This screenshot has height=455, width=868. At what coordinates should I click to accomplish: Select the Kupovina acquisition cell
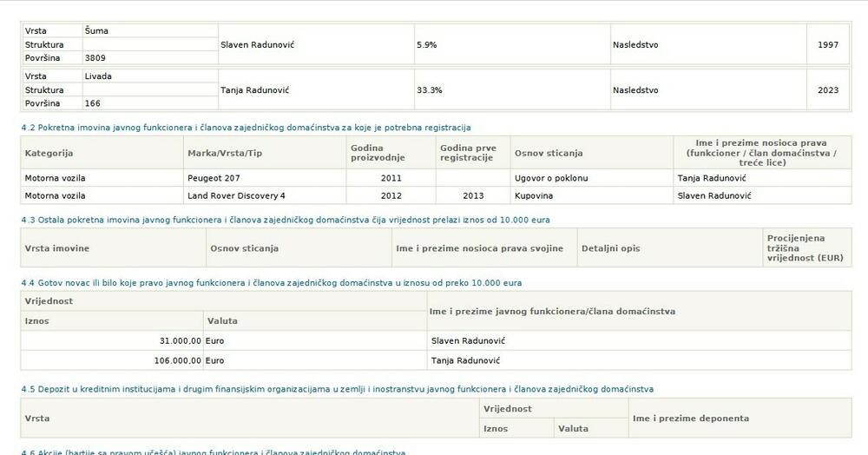[534, 195]
